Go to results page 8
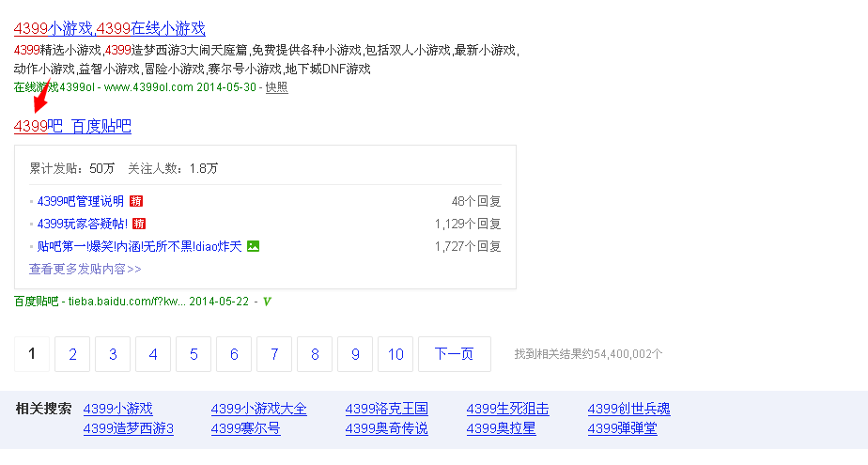 [x=315, y=354]
